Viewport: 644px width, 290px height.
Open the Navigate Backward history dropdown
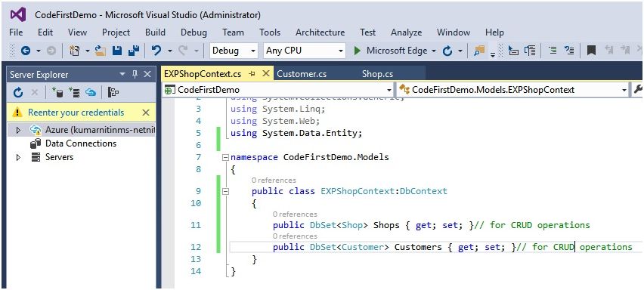point(39,51)
